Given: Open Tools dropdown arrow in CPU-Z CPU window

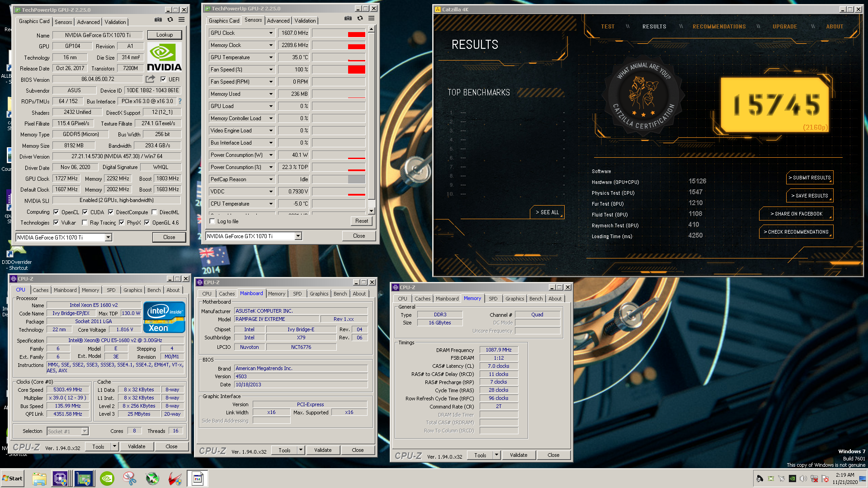Looking at the screenshot, I should coord(114,446).
